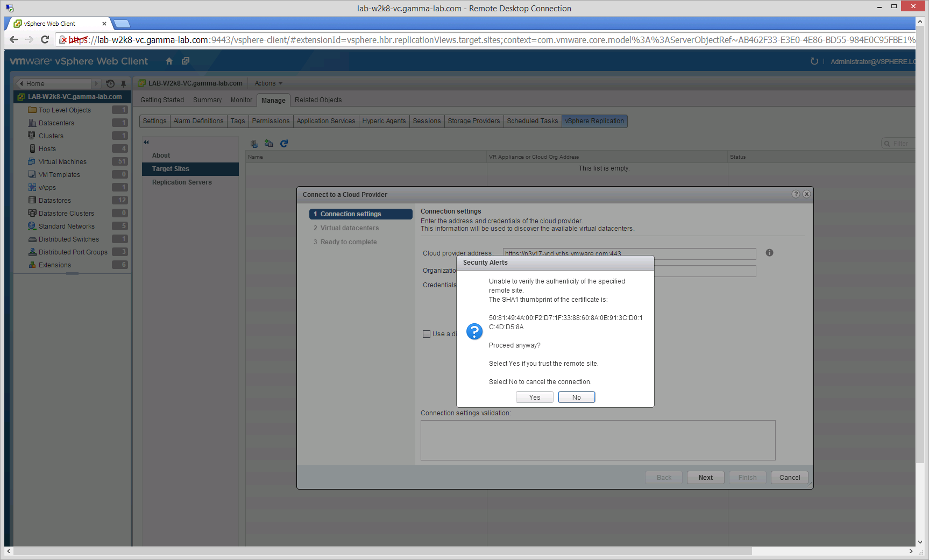The width and height of the screenshot is (929, 560).
Task: Open the Permissions sub-tab
Action: pos(271,121)
